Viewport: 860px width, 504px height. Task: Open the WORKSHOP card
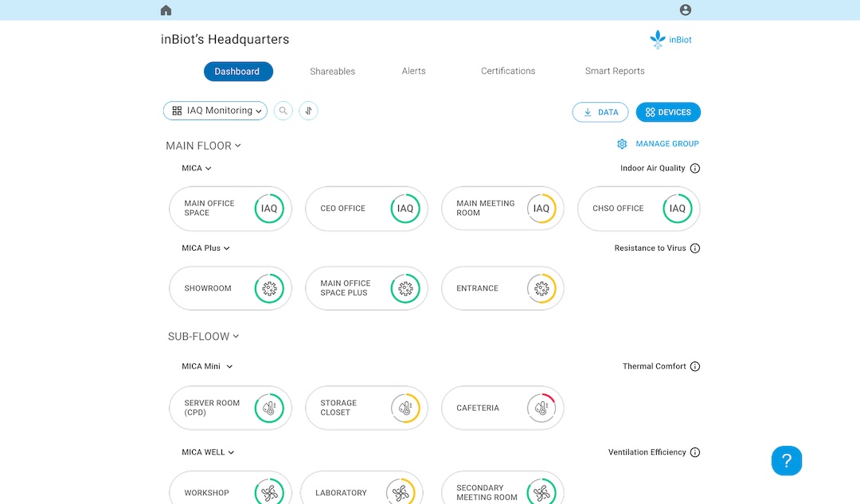tap(230, 488)
